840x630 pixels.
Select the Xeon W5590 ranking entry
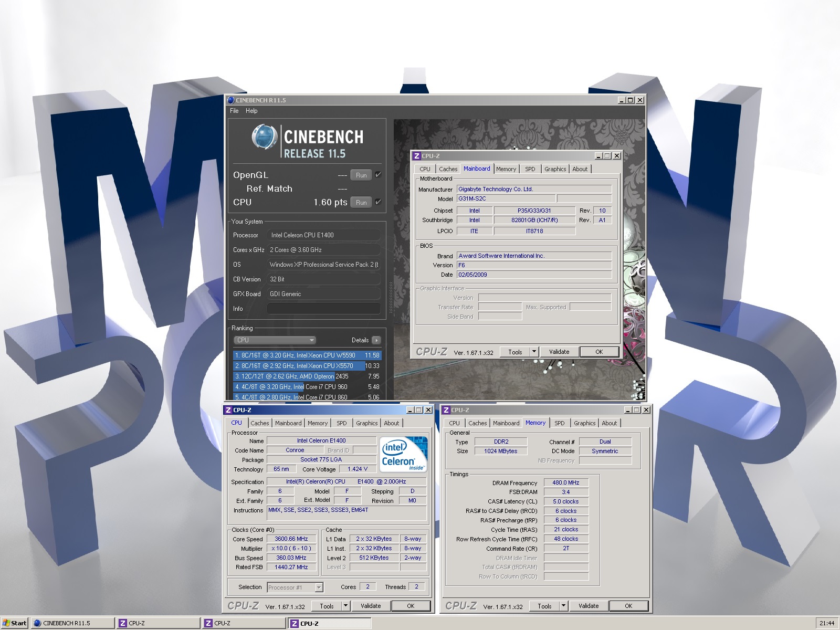tap(307, 355)
